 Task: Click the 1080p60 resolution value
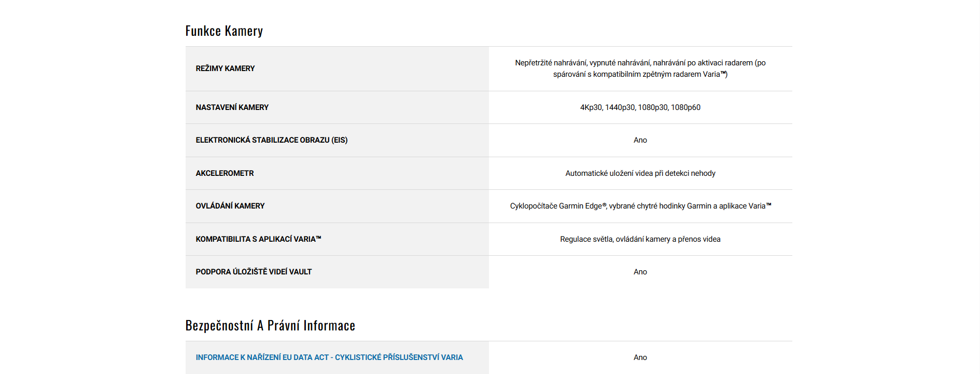(685, 107)
